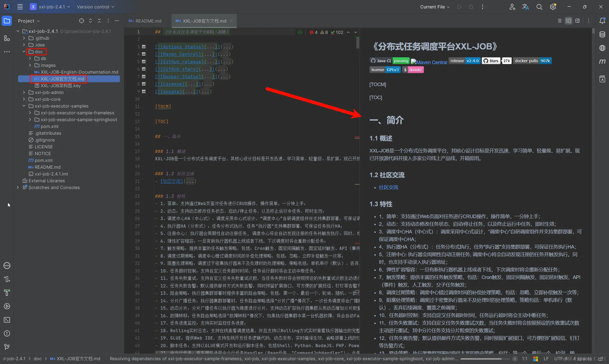
Task: Open root pom.xml in tree
Action: tap(41, 160)
